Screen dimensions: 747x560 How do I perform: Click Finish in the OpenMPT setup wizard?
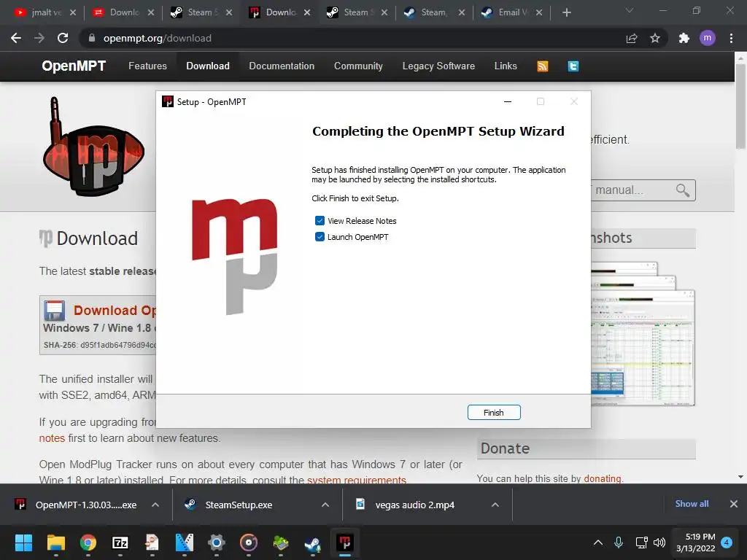pyautogui.click(x=494, y=413)
